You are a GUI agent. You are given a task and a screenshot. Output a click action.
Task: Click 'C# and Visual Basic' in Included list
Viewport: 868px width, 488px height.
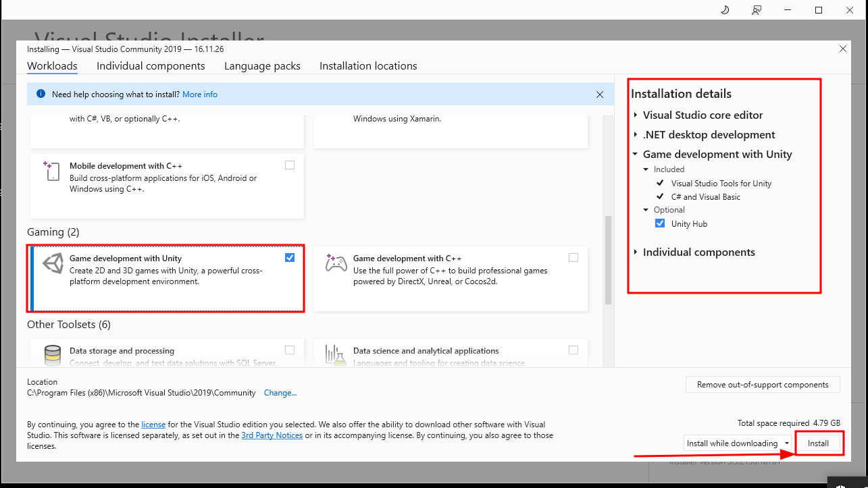706,197
